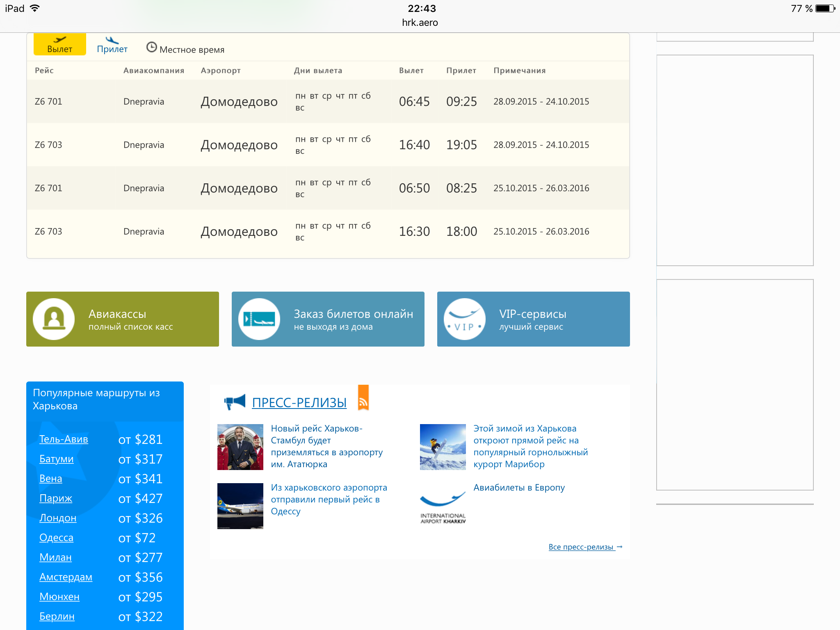The image size is (840, 630).
Task: Click the International Airport Kharkiv logo
Action: click(x=443, y=507)
